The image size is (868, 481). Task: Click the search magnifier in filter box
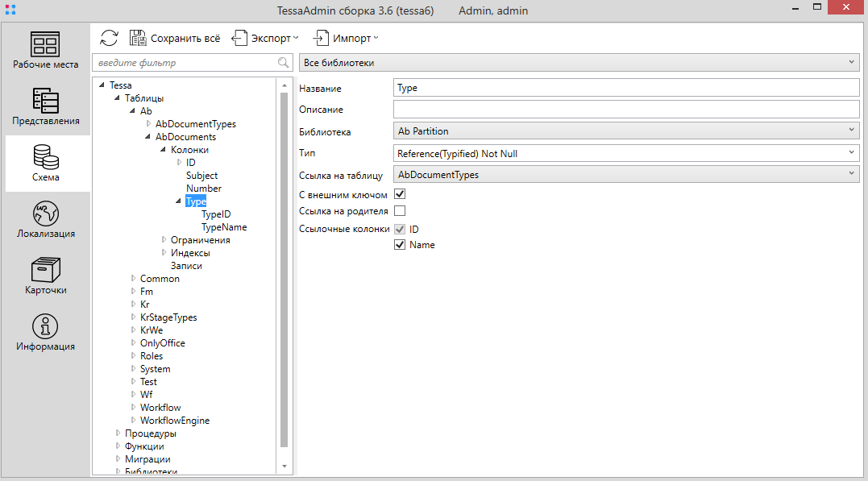pos(283,63)
